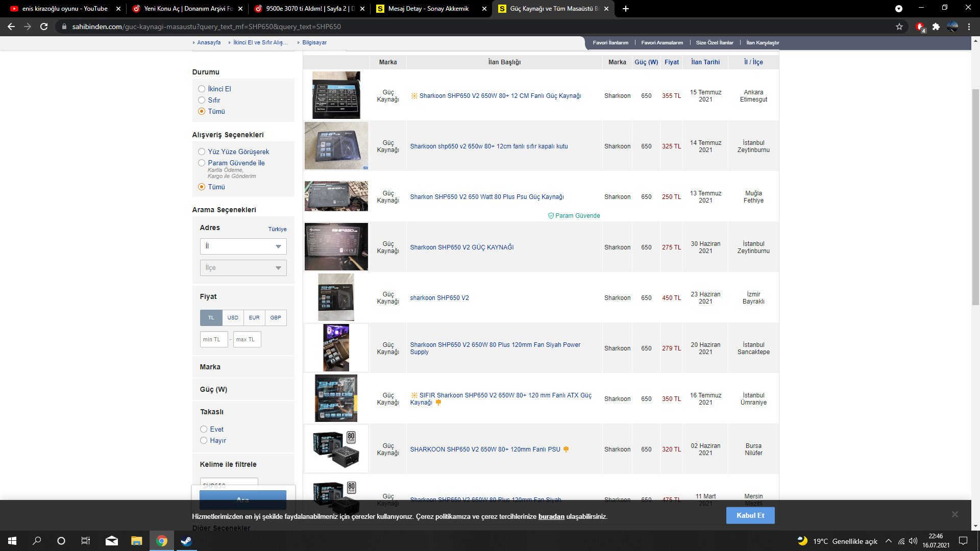Open Task View icon on taskbar
The height and width of the screenshot is (551, 980).
(x=86, y=541)
